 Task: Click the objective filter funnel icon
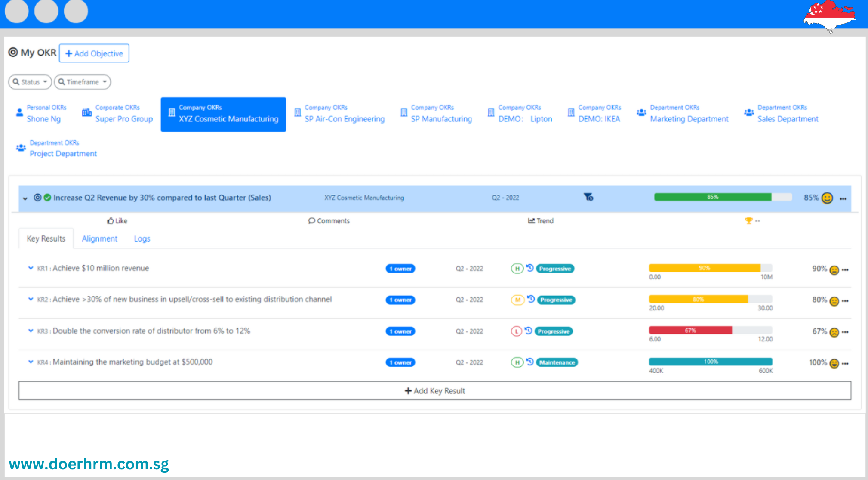point(588,197)
